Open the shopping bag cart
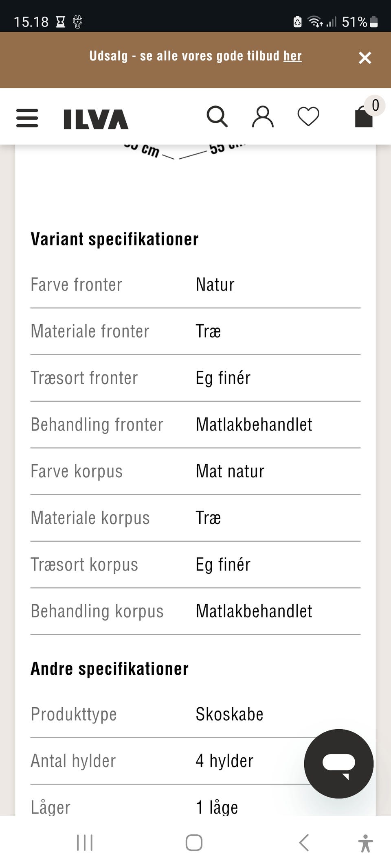Screen dimensions: 391x868 pos(364,118)
